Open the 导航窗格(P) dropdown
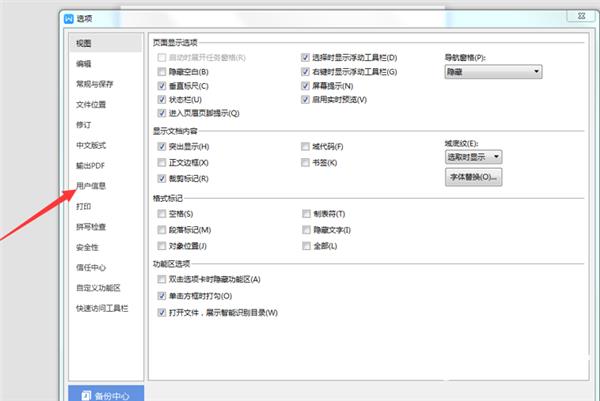Image resolution: width=600 pixels, height=401 pixels. [x=493, y=72]
